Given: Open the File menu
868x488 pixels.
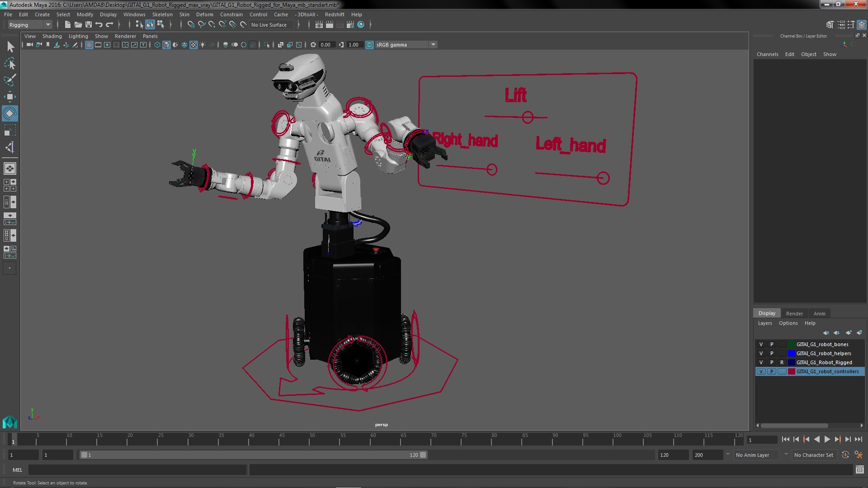Looking at the screenshot, I should tap(8, 14).
